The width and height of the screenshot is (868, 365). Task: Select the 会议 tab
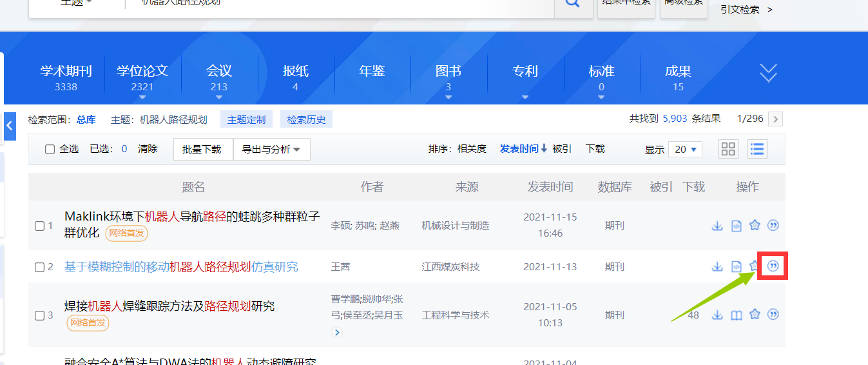219,71
